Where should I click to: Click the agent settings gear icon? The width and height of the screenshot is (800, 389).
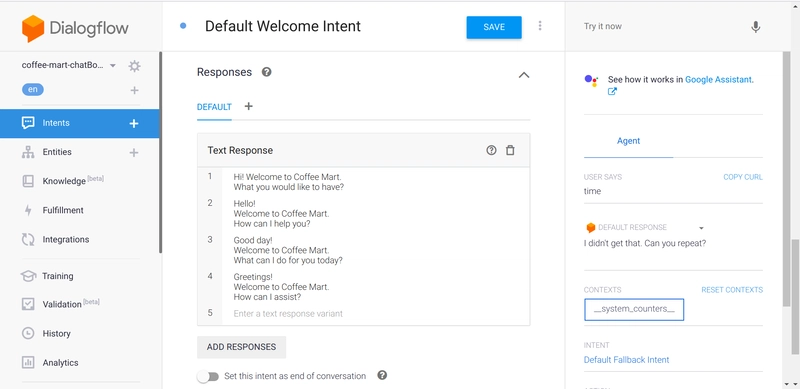click(134, 66)
